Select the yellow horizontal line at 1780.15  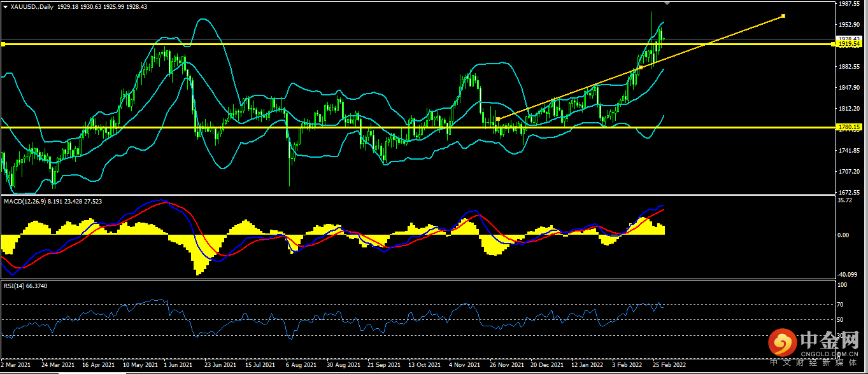coord(417,127)
